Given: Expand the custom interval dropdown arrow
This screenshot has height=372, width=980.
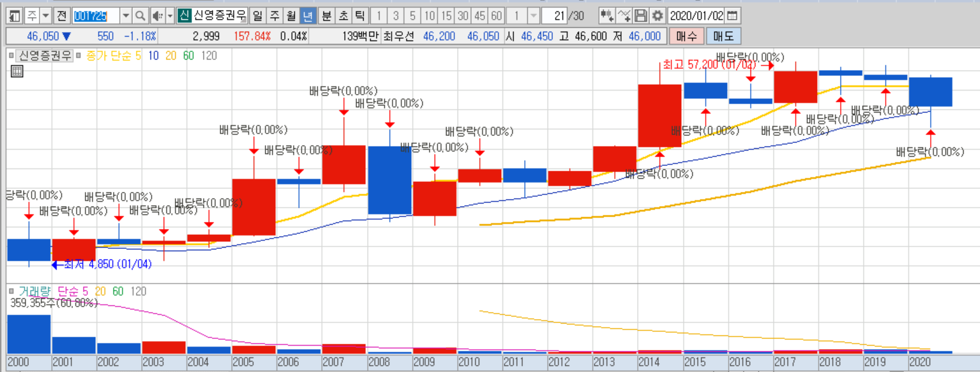Looking at the screenshot, I should 534,16.
